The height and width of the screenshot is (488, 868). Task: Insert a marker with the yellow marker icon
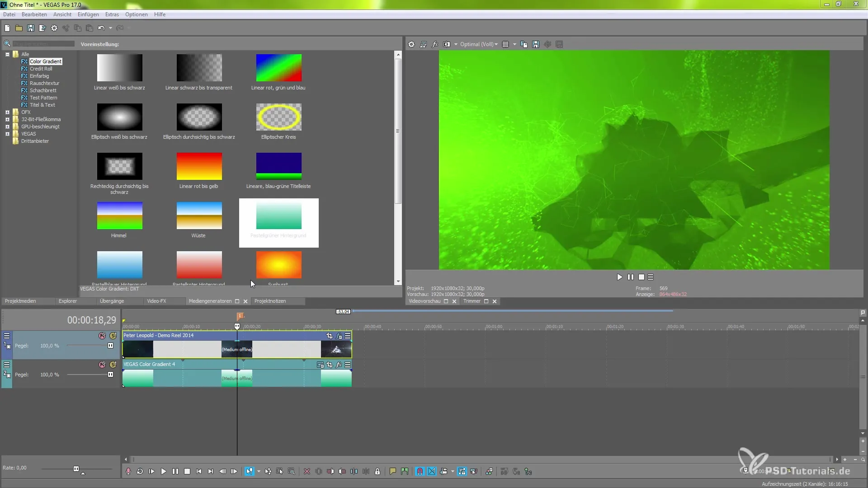[393, 471]
